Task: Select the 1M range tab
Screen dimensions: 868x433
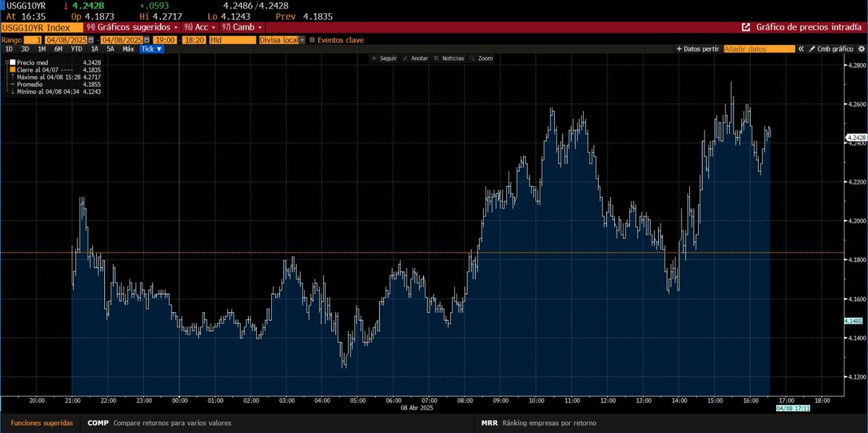Action: tap(42, 49)
